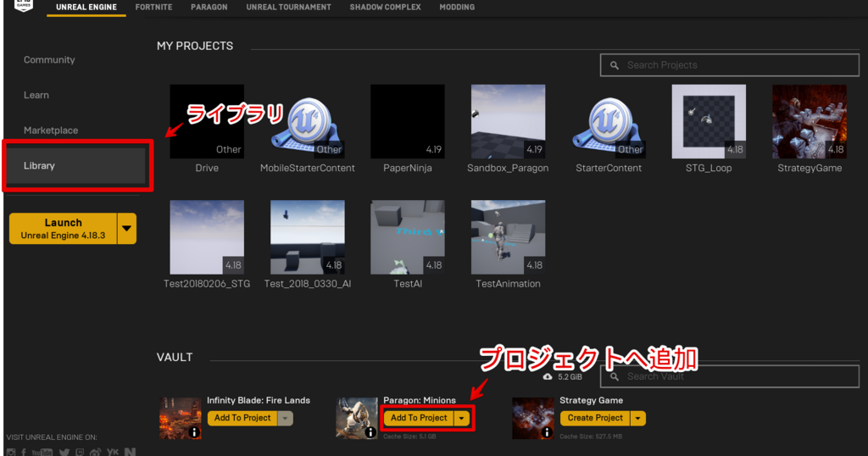868x456 pixels.
Task: Open the Epic Games logo
Action: point(23,5)
